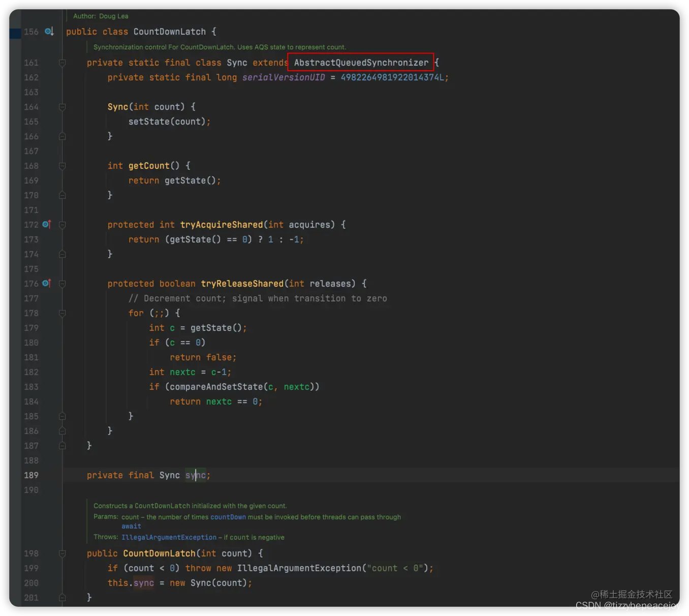Click CountDownLatch class name on line 156
Image resolution: width=689 pixels, height=616 pixels.
pyautogui.click(x=170, y=32)
